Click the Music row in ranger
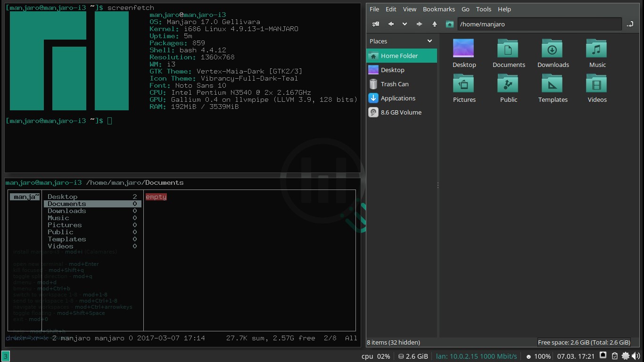 click(92, 218)
